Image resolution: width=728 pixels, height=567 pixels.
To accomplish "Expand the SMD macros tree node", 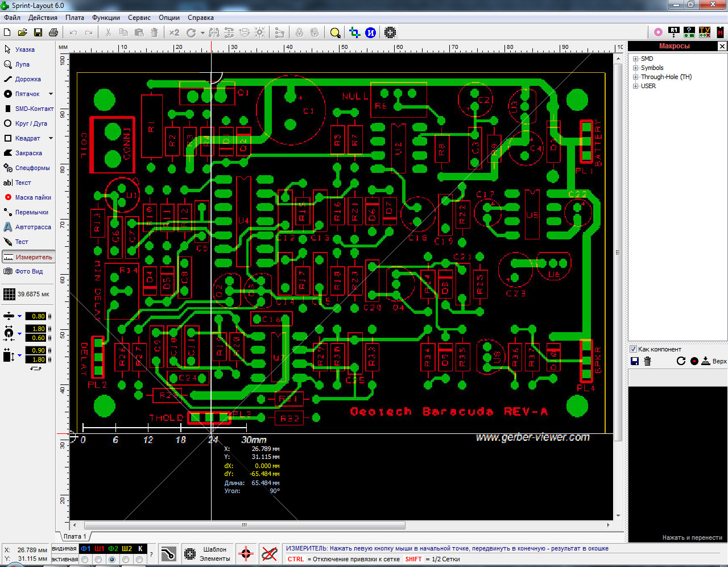I will [636, 59].
